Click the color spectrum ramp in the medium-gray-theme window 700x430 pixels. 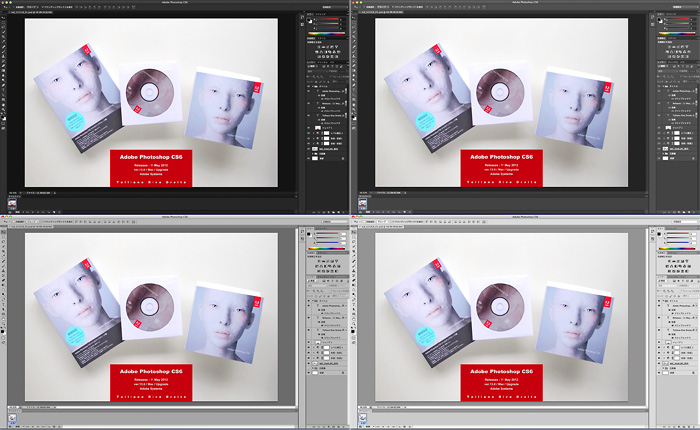[x=326, y=248]
